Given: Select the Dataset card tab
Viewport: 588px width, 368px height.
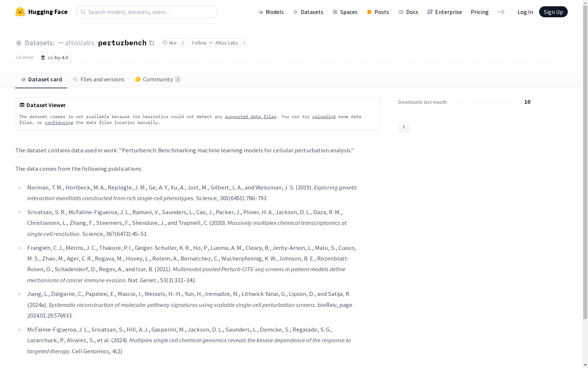Looking at the screenshot, I should click(41, 79).
